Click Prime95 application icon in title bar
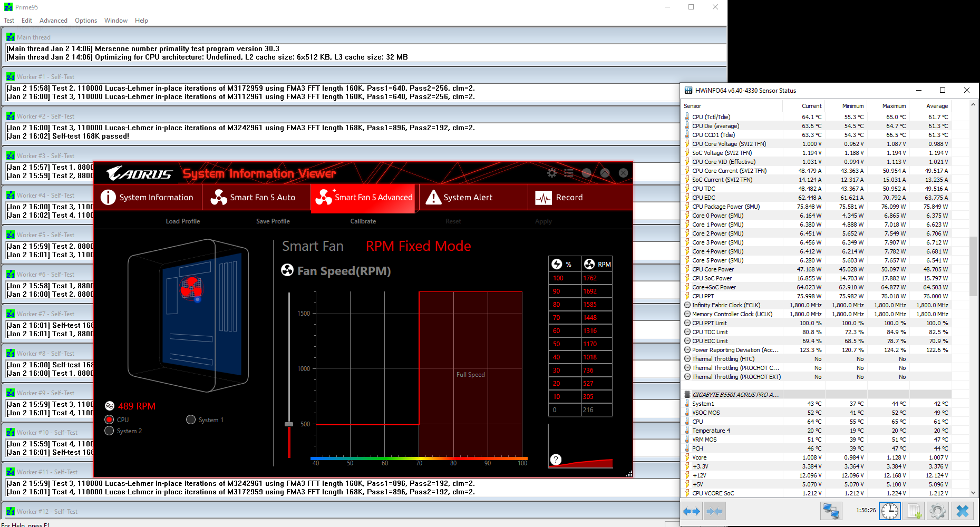Screen dimensions: 980x527 click(8, 7)
